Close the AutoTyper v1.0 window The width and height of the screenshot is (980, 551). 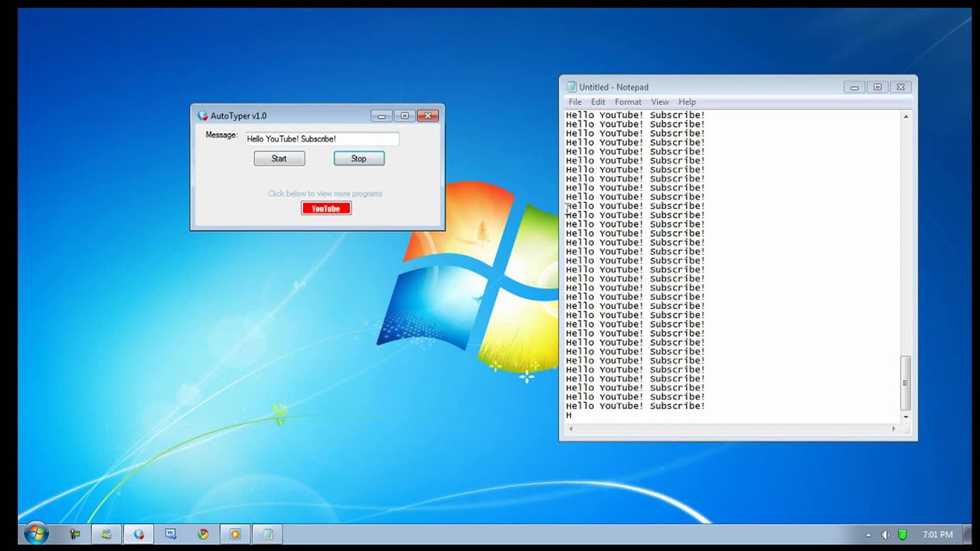coord(428,116)
